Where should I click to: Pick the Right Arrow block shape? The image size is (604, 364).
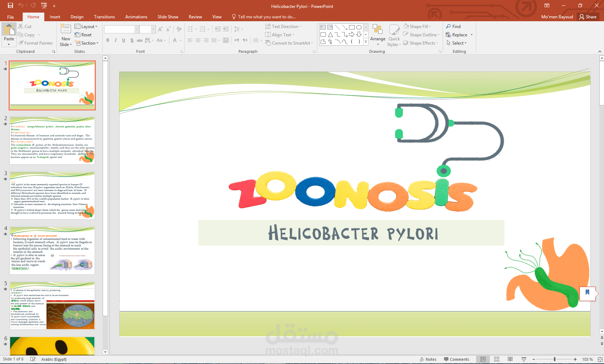352,35
